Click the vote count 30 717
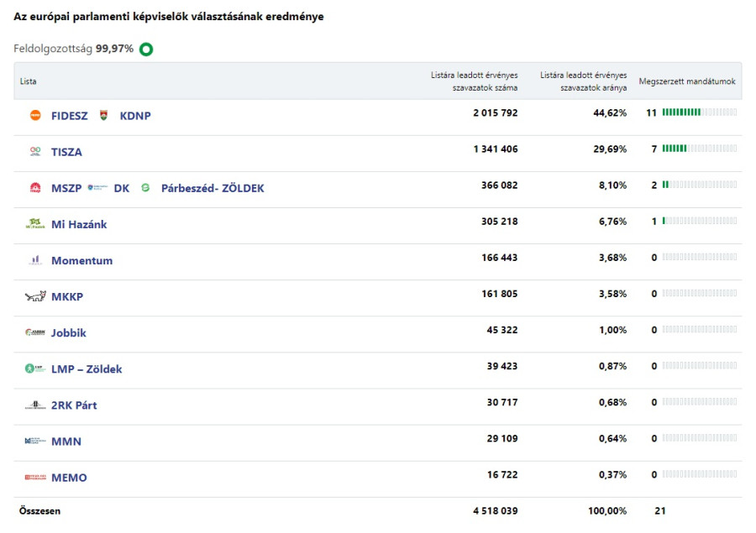 coord(502,402)
